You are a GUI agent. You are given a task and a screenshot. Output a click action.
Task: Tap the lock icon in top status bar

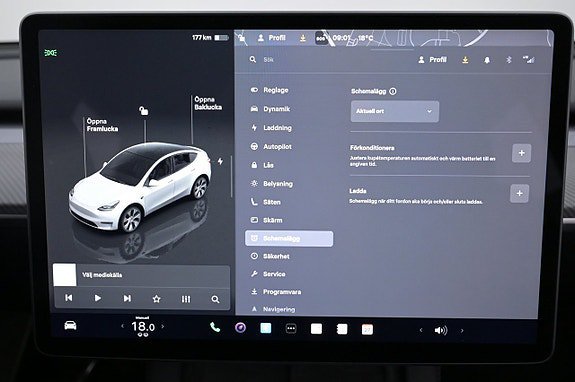[x=242, y=37]
